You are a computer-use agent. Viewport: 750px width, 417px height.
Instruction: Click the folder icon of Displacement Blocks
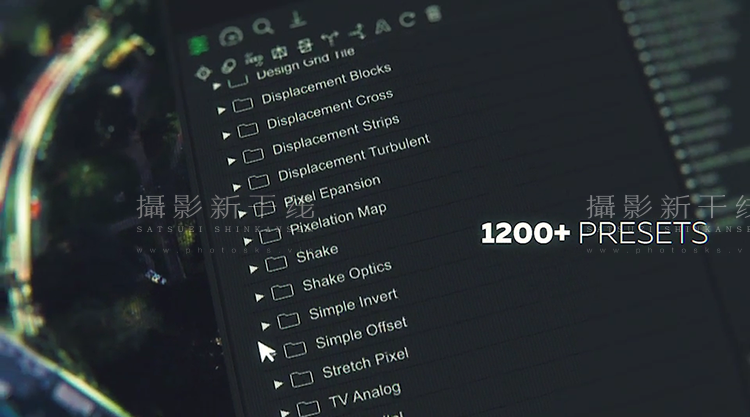(x=243, y=104)
